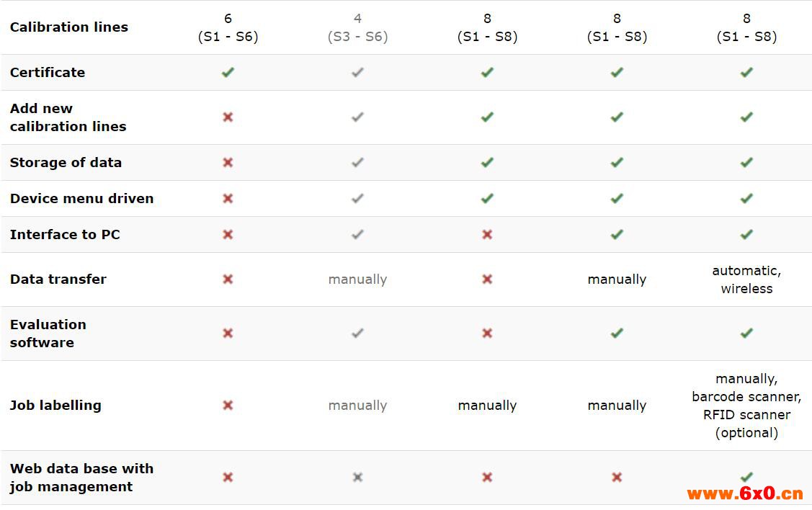812x510 pixels.
Task: Click the greyed 'manually' text in Data transfer row
Action: [x=357, y=279]
